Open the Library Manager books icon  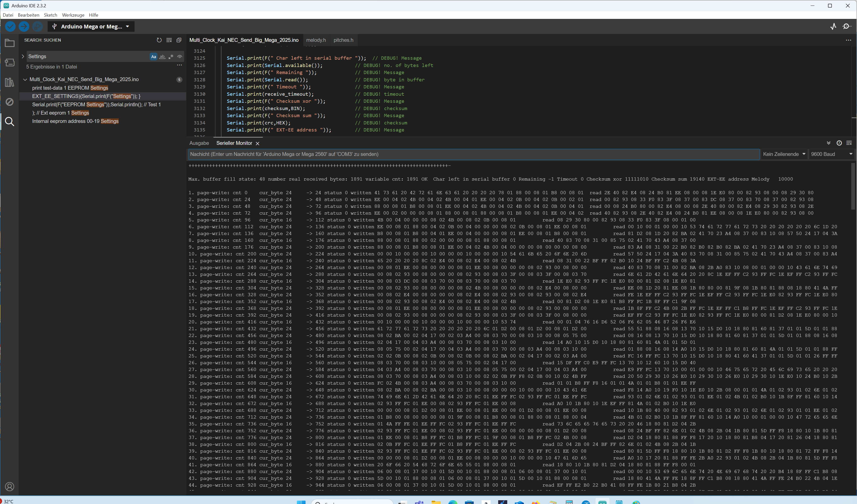[x=10, y=82]
